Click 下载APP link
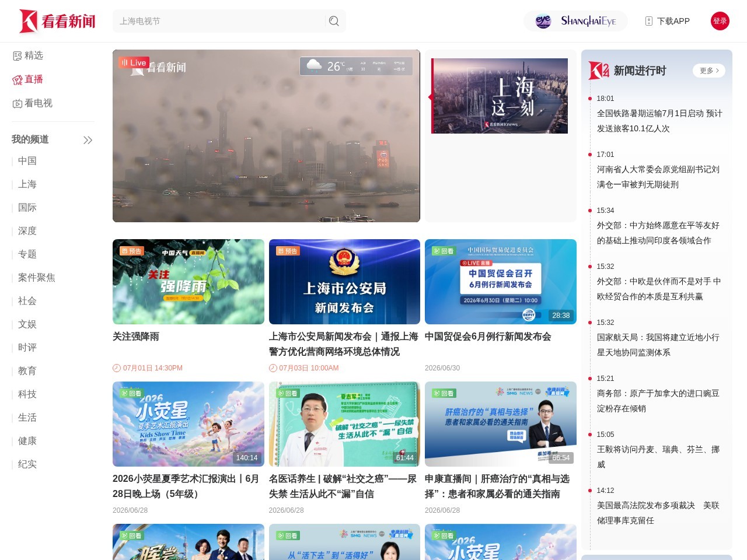The width and height of the screenshot is (747, 560). click(x=673, y=21)
